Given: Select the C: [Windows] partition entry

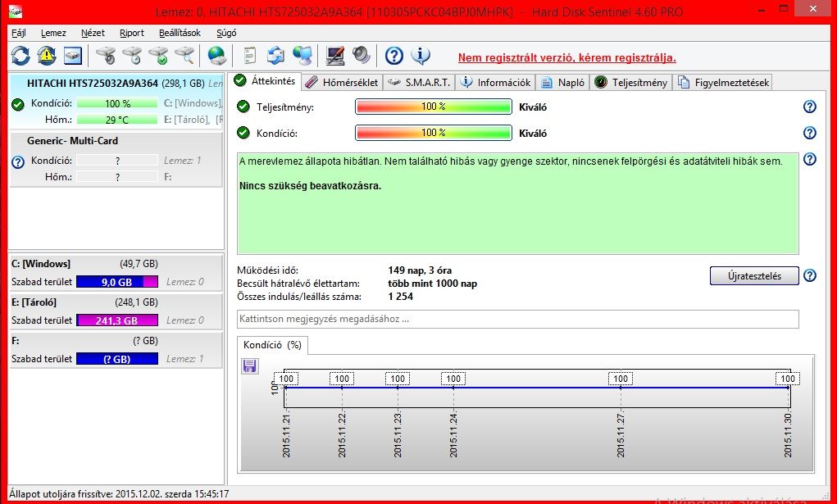Looking at the screenshot, I should pos(116,273).
